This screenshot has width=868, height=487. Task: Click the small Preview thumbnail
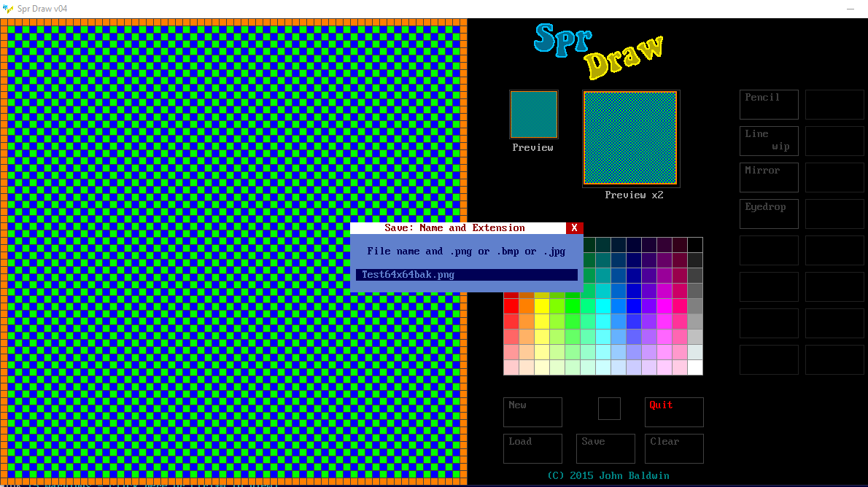point(534,114)
